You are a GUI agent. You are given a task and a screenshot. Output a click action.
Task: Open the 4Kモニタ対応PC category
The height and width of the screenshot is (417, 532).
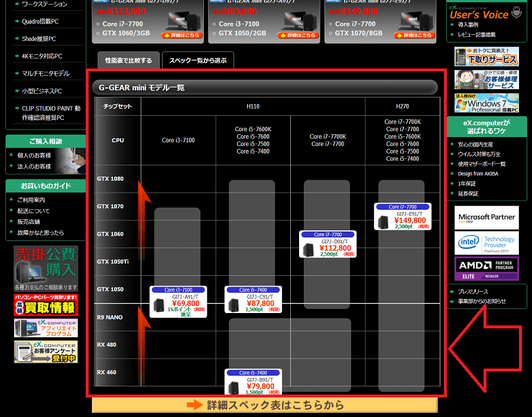pyautogui.click(x=42, y=56)
